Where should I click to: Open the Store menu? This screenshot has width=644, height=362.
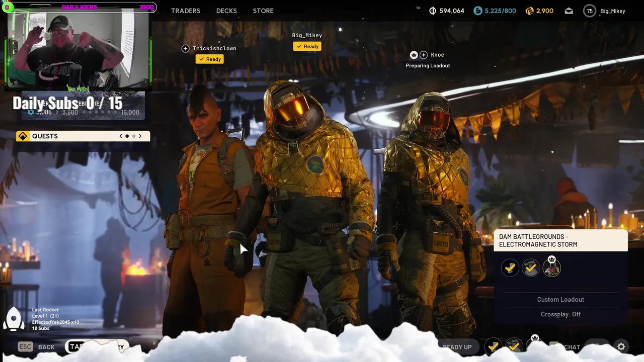[x=263, y=11]
